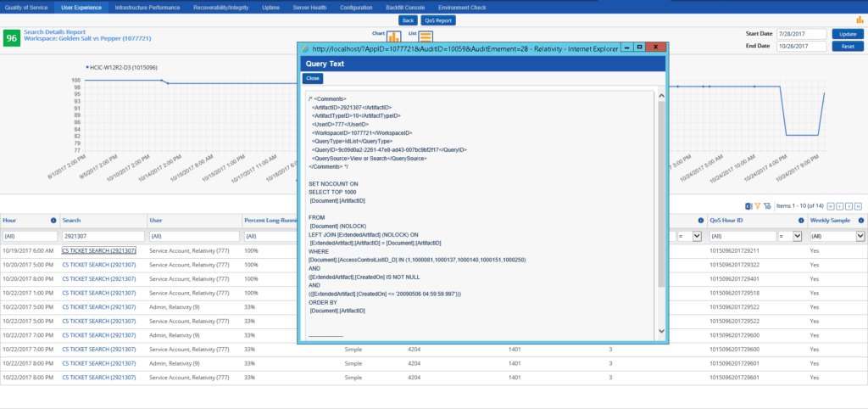The width and height of the screenshot is (868, 409).
Task: Open CS TICKET SEARCH link for 10/19/2017 6:00 AM
Action: 98,250
